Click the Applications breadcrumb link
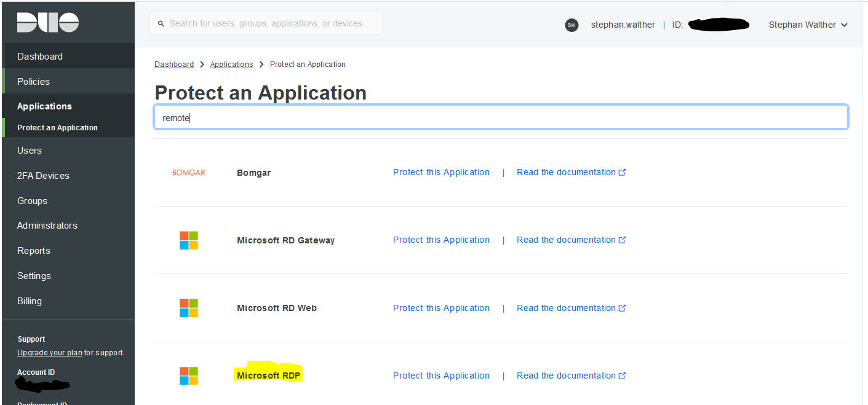 point(231,65)
